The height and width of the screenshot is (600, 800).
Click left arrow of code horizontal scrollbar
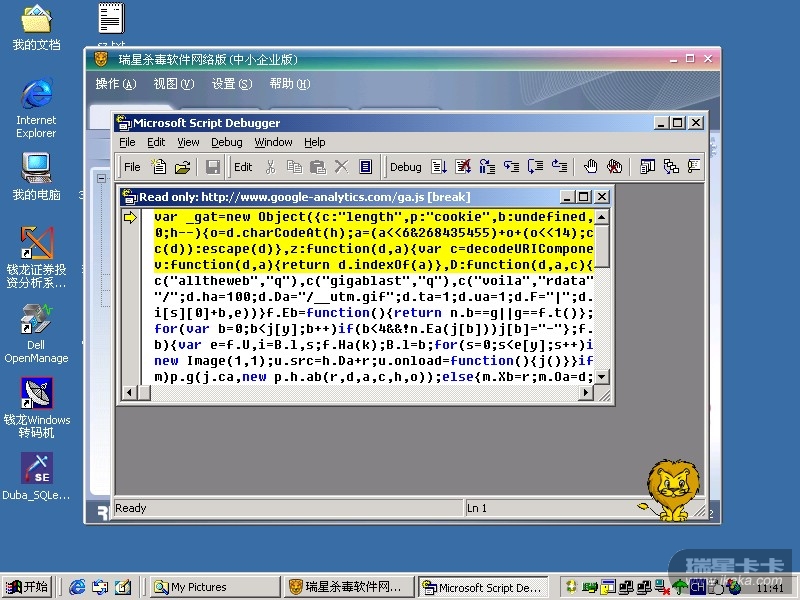[x=129, y=392]
